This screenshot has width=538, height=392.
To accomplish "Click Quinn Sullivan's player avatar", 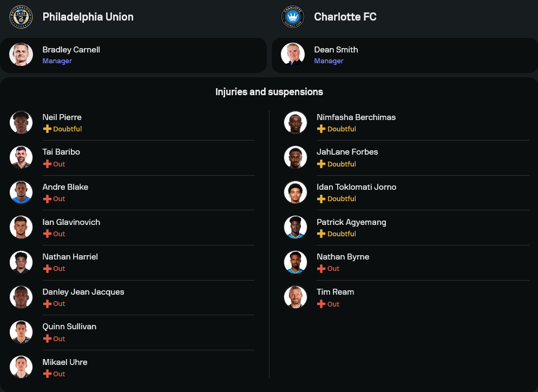I will tap(21, 332).
